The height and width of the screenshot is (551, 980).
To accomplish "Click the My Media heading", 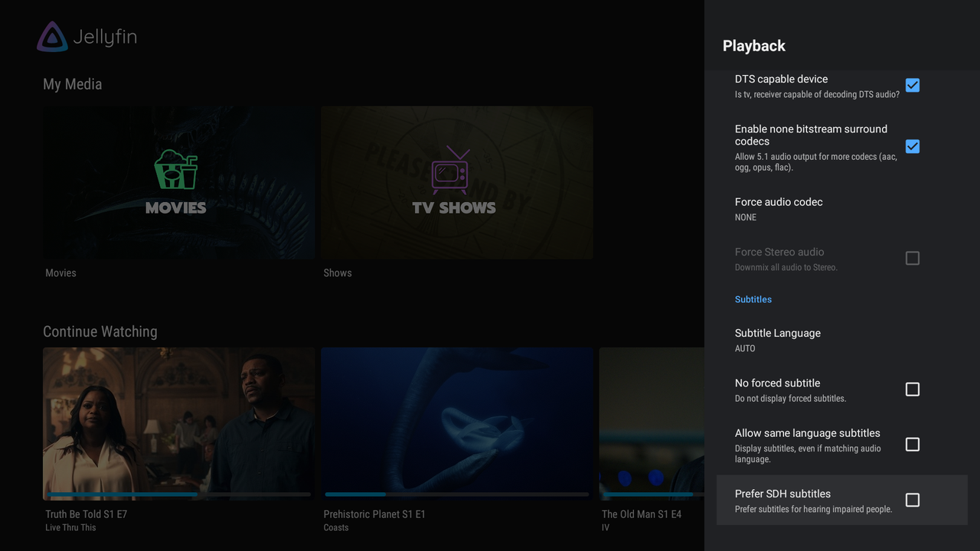I will pyautogui.click(x=73, y=84).
